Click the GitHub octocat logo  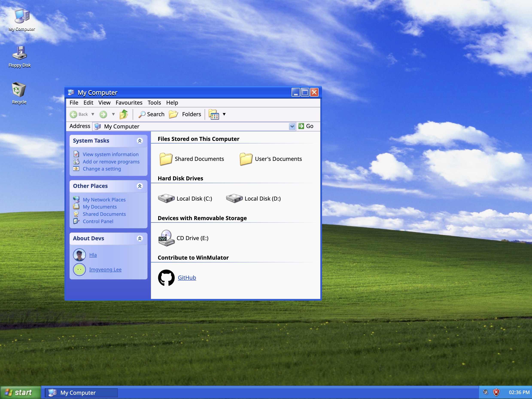(166, 277)
